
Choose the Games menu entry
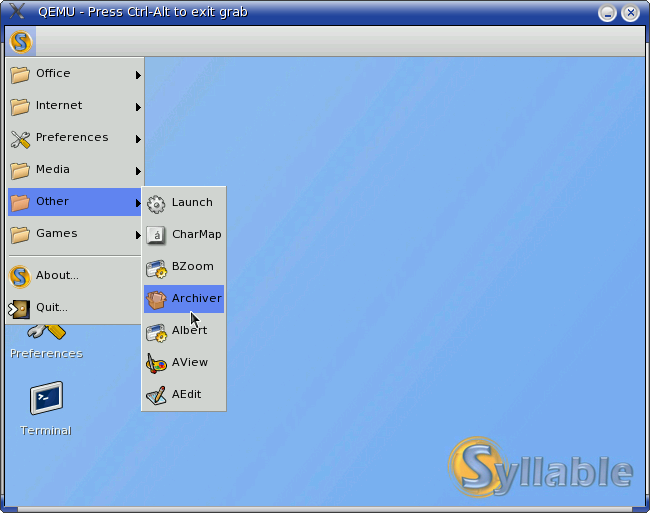[75, 234]
